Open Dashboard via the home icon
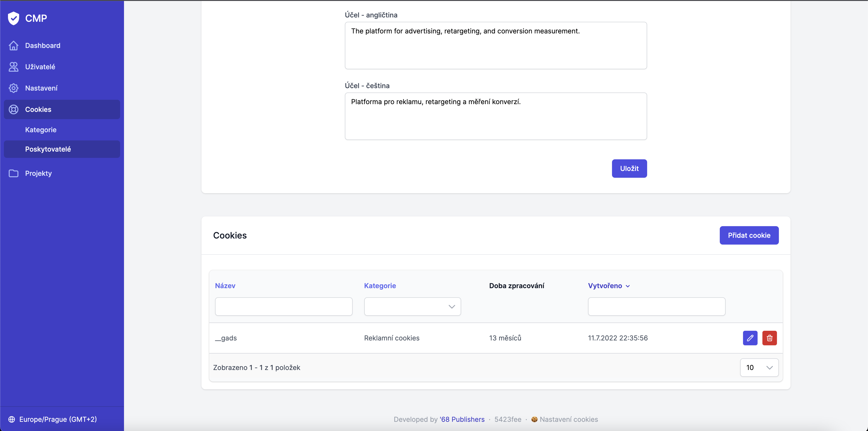Image resolution: width=868 pixels, height=431 pixels. (x=14, y=45)
